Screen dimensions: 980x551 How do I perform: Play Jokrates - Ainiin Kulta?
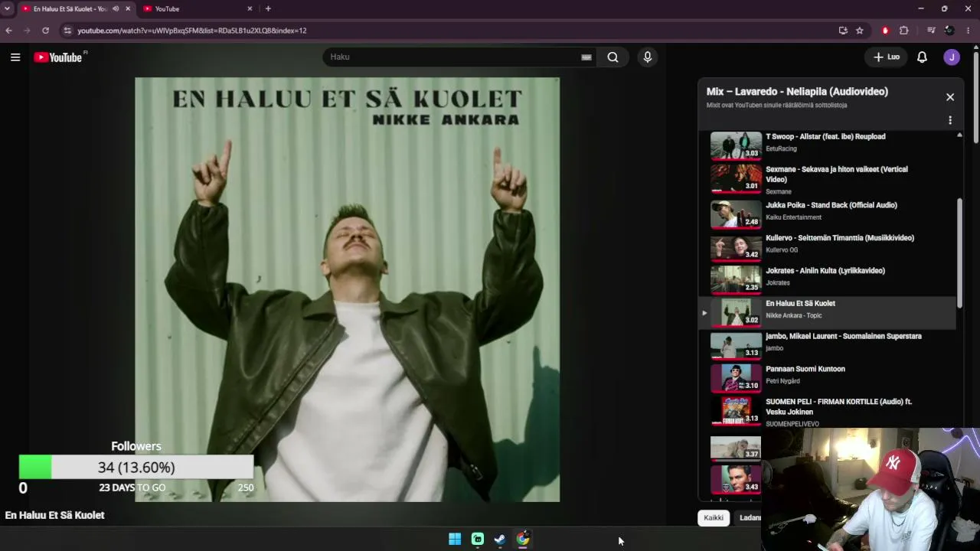pos(827,279)
